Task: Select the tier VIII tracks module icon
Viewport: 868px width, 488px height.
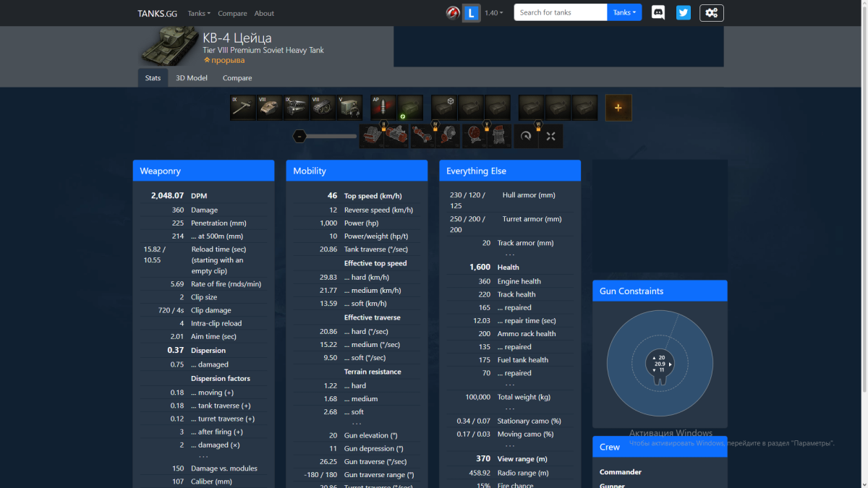Action: pos(323,107)
